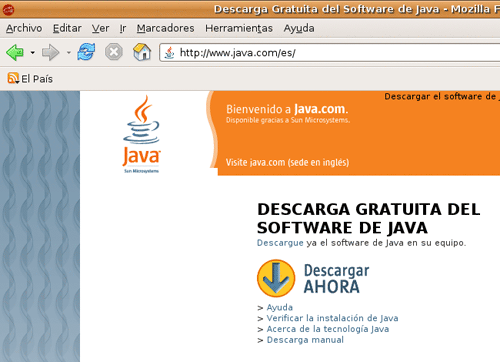Open the Ayuda menu

299,28
